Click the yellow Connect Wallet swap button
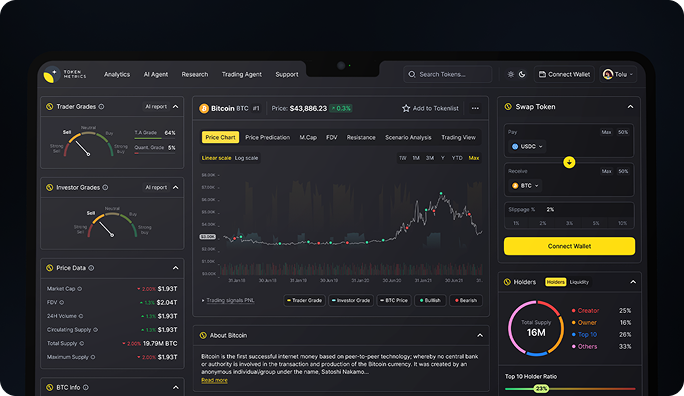This screenshot has height=396, width=684. (569, 246)
